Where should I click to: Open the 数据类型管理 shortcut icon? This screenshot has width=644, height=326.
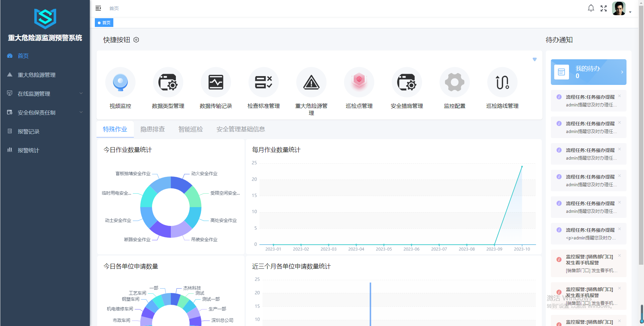(168, 82)
